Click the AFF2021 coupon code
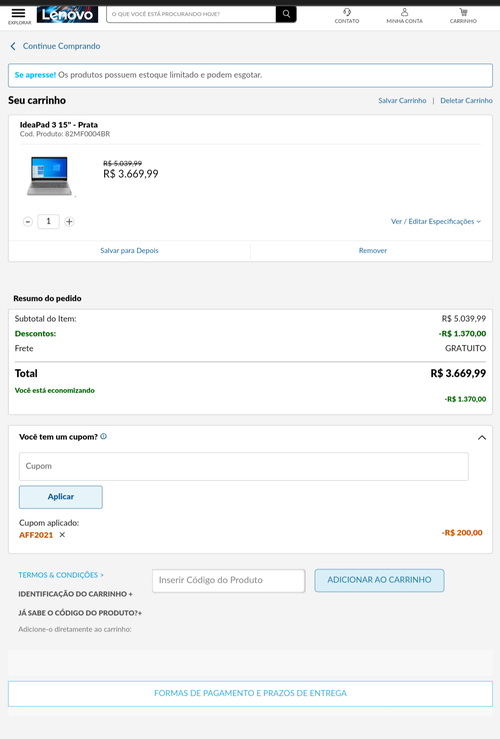500x739 pixels. [x=36, y=535]
